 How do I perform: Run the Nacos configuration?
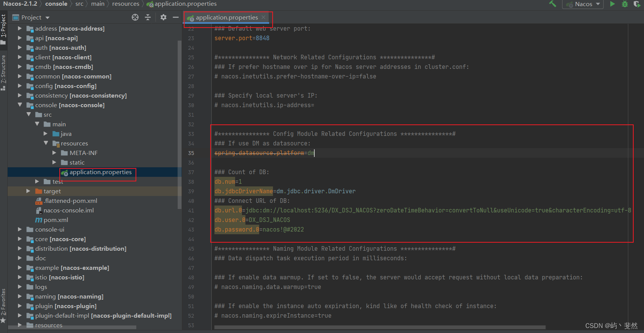point(613,4)
